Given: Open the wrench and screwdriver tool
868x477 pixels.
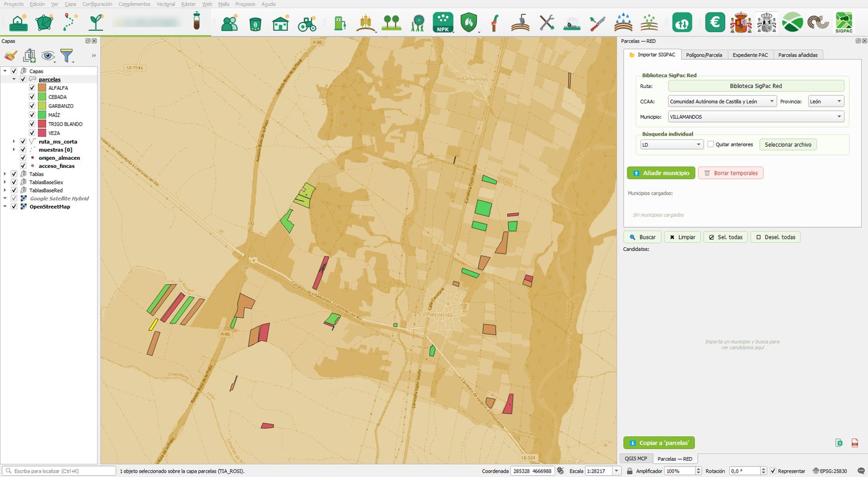Looking at the screenshot, I should tap(546, 24).
